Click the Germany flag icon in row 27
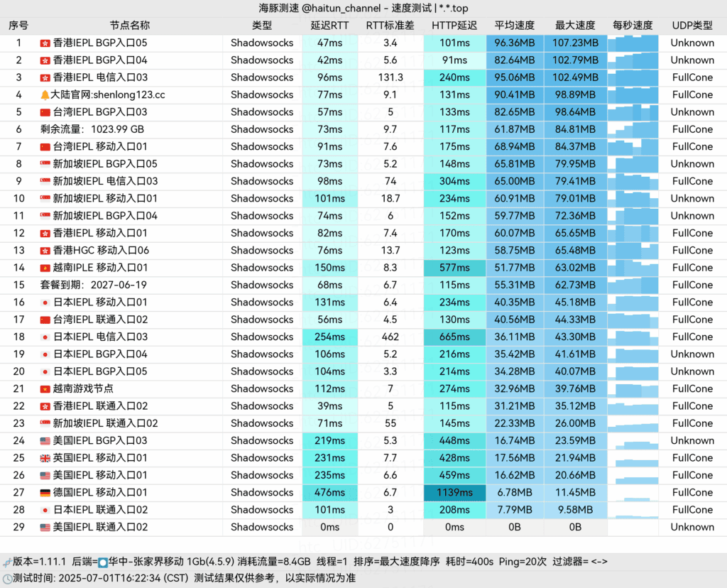 click(x=45, y=492)
